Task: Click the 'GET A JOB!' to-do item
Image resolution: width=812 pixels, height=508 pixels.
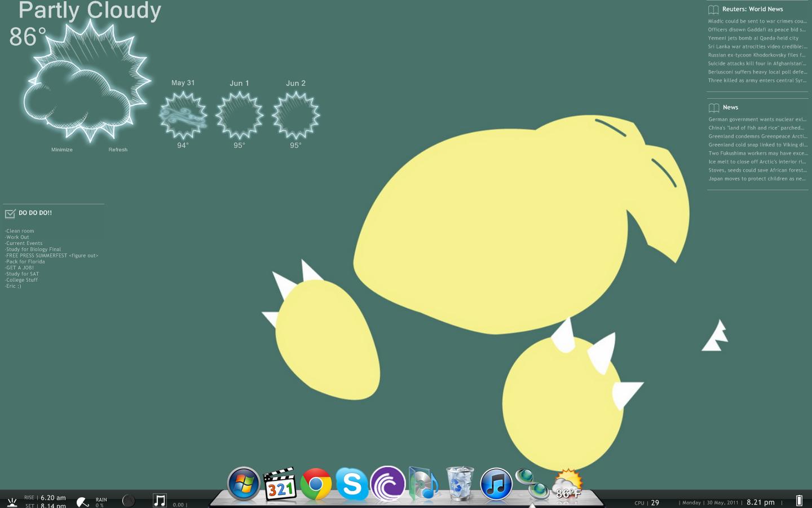Action: point(20,268)
